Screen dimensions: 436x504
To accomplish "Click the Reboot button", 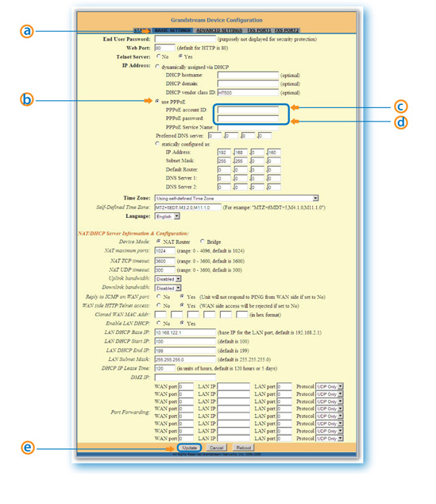I will [x=243, y=448].
